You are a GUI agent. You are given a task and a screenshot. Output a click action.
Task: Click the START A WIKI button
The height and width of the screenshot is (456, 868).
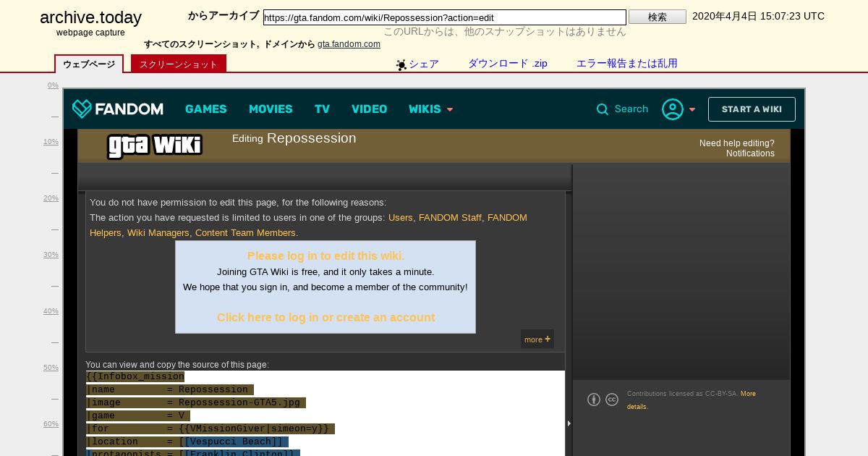pos(752,109)
